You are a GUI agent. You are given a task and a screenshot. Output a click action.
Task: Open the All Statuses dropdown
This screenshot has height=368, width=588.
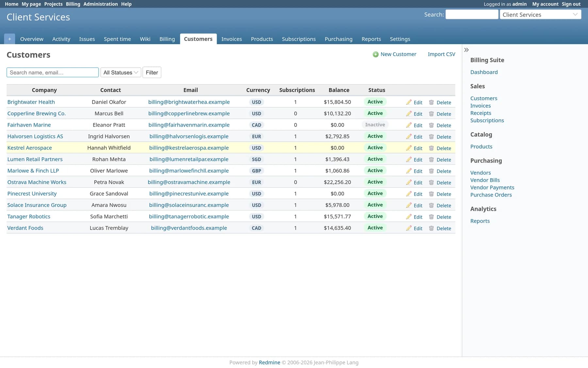(121, 73)
